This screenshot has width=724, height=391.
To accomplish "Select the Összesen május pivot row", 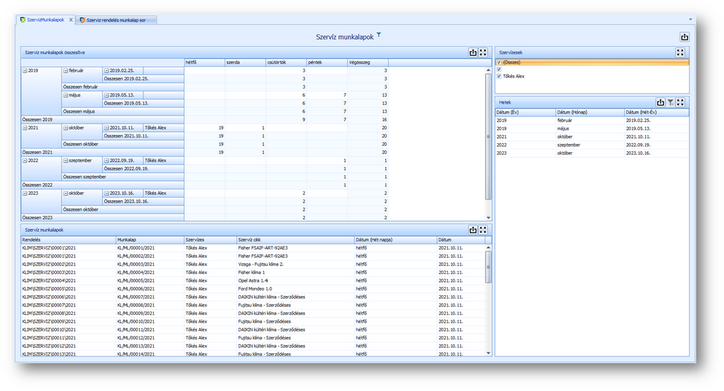I will point(122,111).
